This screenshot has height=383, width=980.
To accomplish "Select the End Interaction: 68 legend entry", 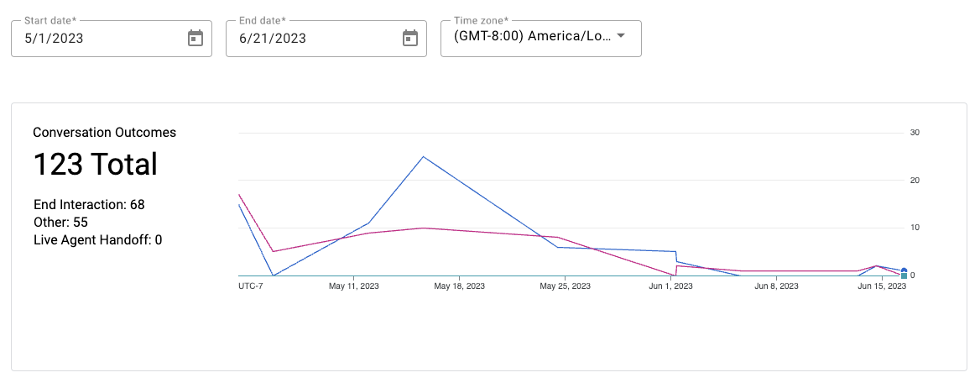I will [89, 204].
